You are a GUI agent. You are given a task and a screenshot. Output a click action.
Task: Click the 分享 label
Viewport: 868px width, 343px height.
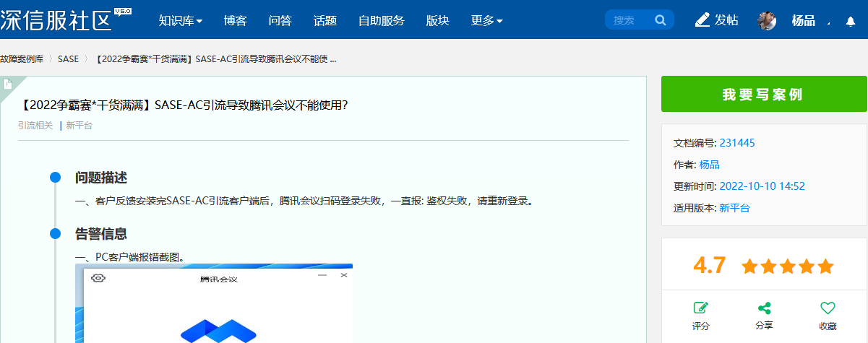click(x=764, y=326)
